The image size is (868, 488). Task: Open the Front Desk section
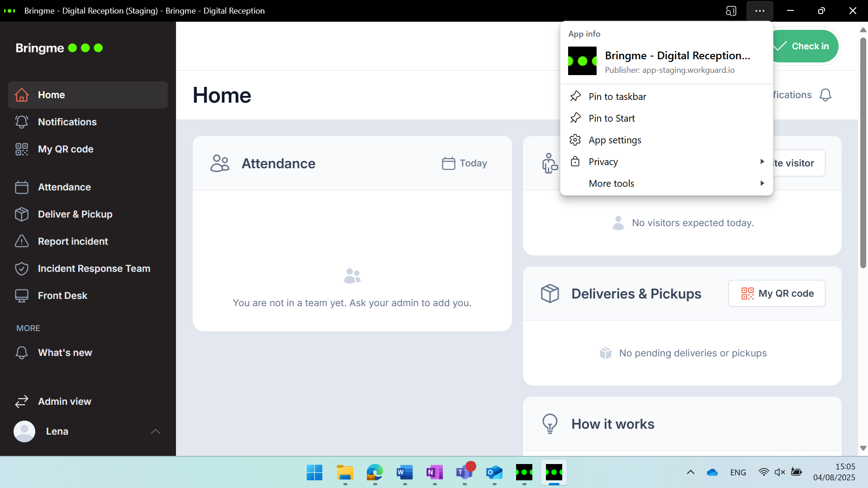coord(62,296)
